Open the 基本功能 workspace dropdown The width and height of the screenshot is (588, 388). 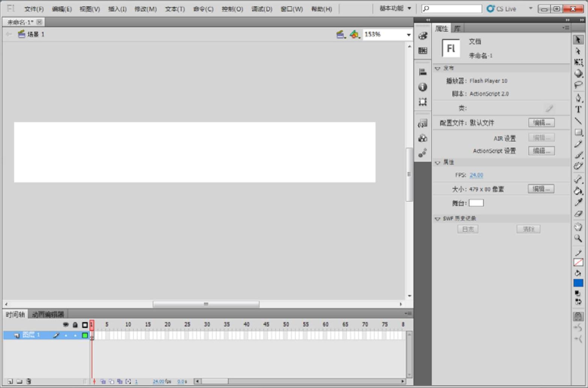tap(395, 8)
